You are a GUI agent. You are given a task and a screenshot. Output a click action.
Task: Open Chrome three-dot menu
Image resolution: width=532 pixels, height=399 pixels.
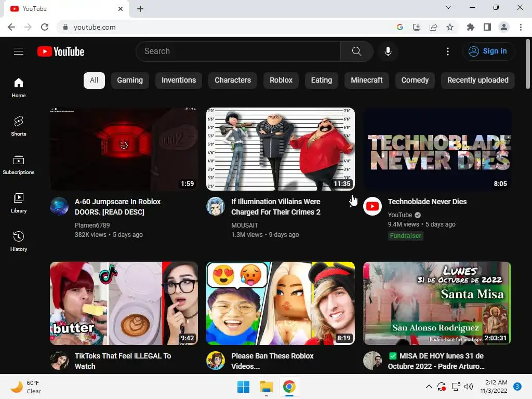[521, 27]
